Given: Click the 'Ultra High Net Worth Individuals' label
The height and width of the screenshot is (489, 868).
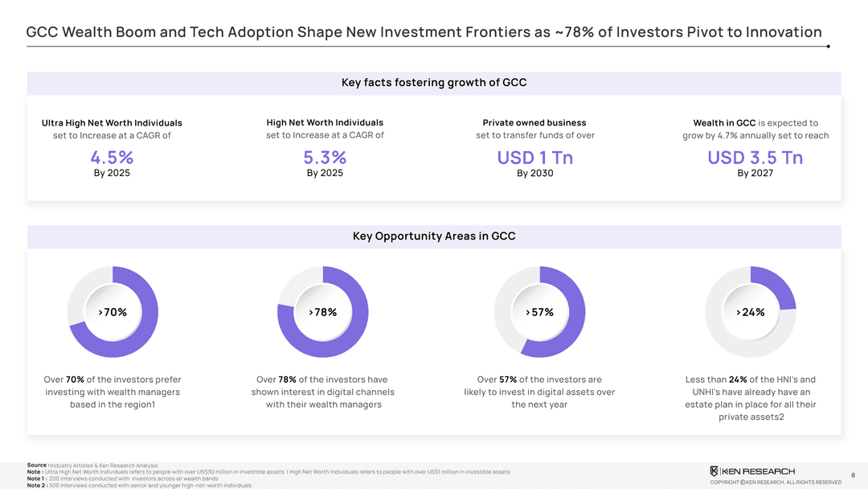Looking at the screenshot, I should coord(112,123).
